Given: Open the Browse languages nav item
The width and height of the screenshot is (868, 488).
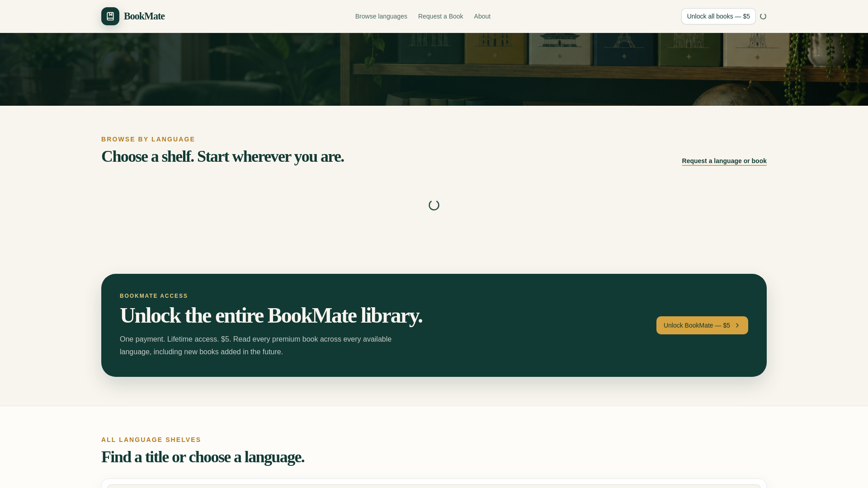Looking at the screenshot, I should coord(381,16).
